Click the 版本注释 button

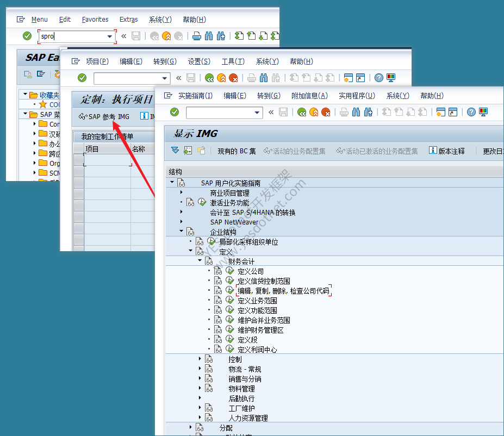point(447,151)
